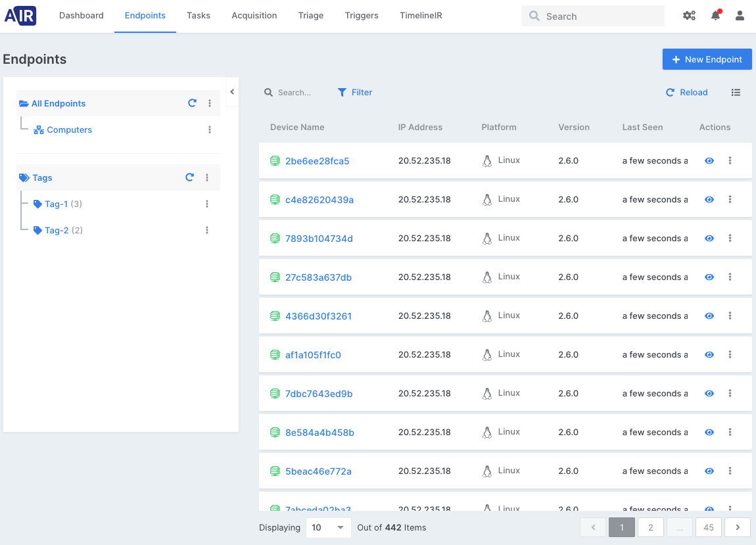
Task: Open the Filter options
Action: 355,93
